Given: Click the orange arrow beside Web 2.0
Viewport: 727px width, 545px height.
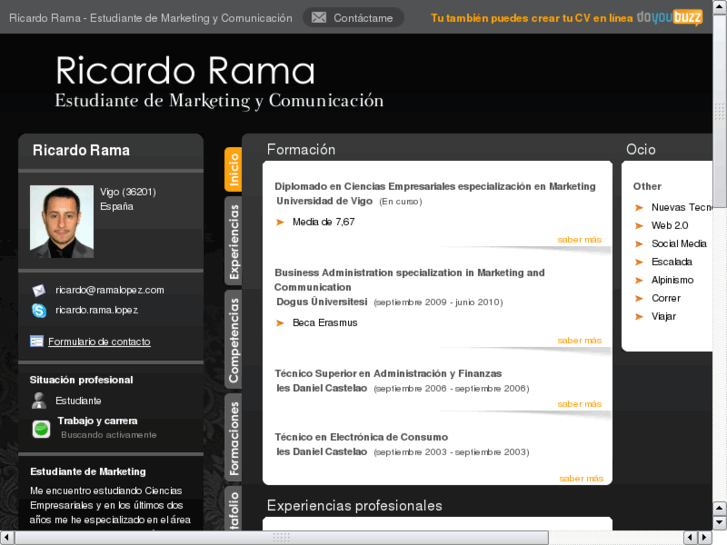Looking at the screenshot, I should (639, 225).
